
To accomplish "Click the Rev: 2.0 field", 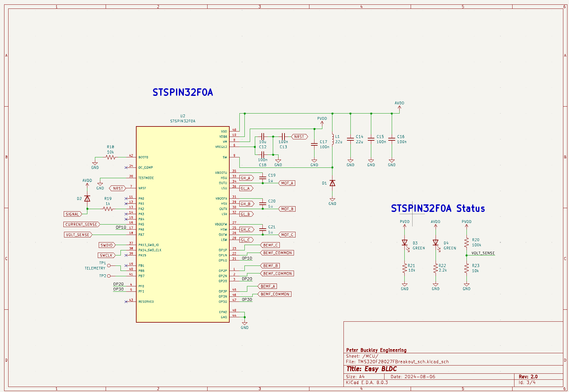I will tap(528, 377).
